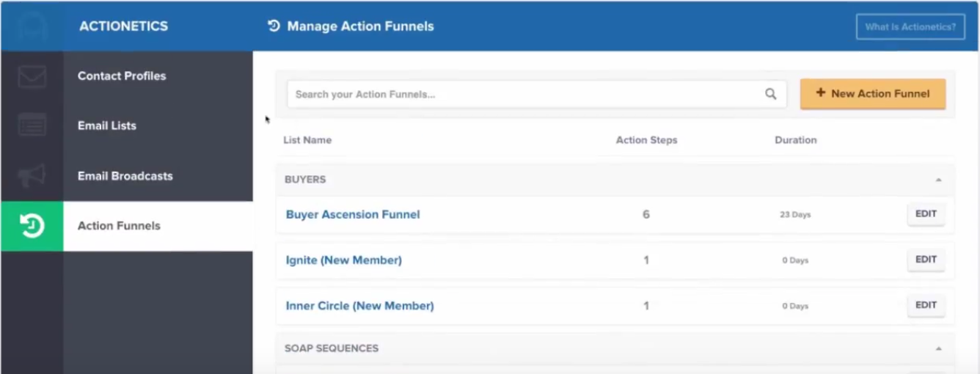Click the SOAP SEQUENCES section heading
980x374 pixels.
coord(332,348)
